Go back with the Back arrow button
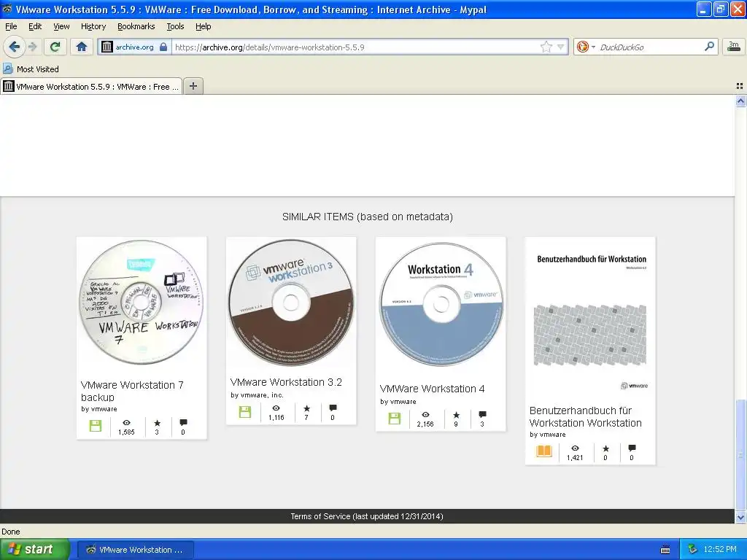This screenshot has height=560, width=747. pyautogui.click(x=14, y=47)
